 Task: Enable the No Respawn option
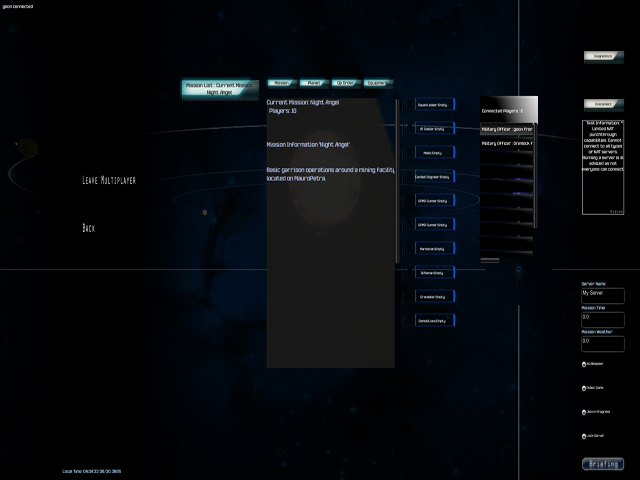click(584, 364)
